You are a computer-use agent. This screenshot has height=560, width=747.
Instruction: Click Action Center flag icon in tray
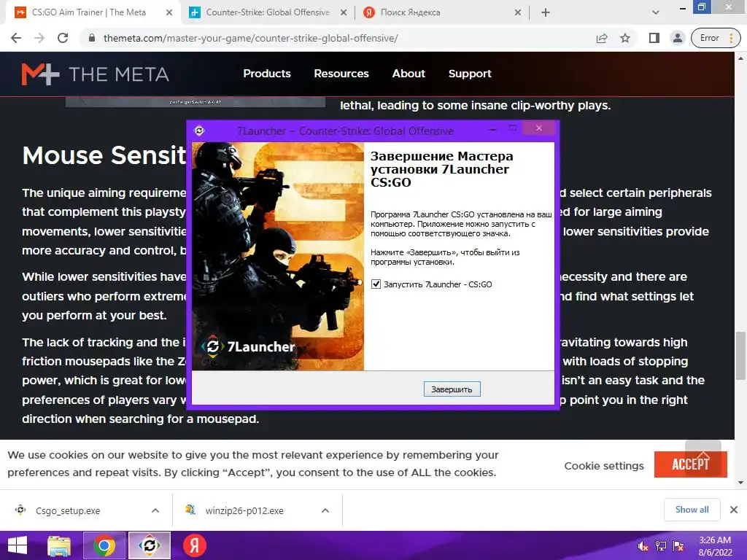coord(678,546)
